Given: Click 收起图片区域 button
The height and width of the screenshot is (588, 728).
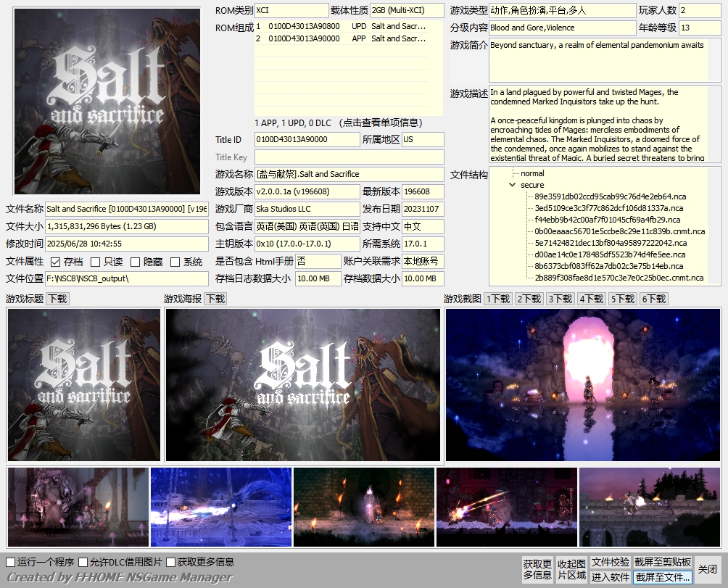Looking at the screenshot, I should [571, 569].
